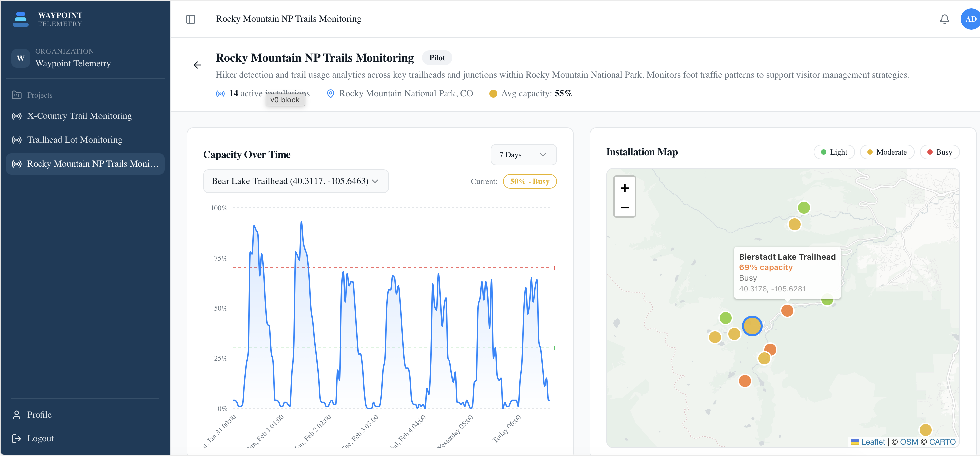980x456 pixels.
Task: Switch to X-Country Trail Monitoring
Action: [80, 115]
